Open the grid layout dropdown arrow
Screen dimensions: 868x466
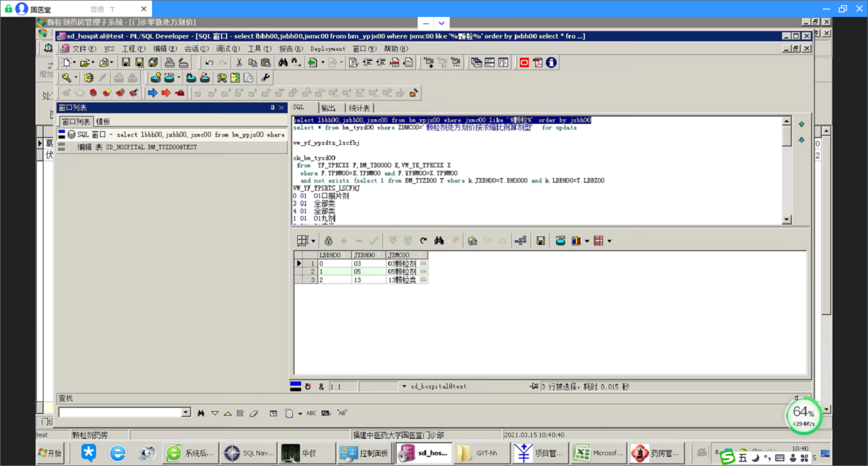313,241
